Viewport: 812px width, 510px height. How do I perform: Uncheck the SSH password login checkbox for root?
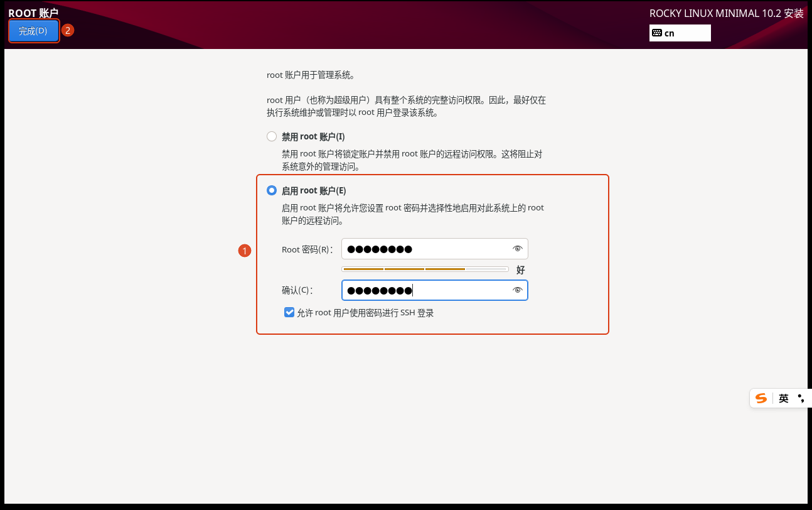point(289,312)
